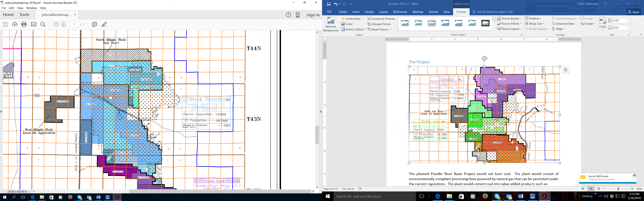Open the View menu in Acrobat Reader
The width and height of the screenshot is (644, 201).
coord(20,8)
